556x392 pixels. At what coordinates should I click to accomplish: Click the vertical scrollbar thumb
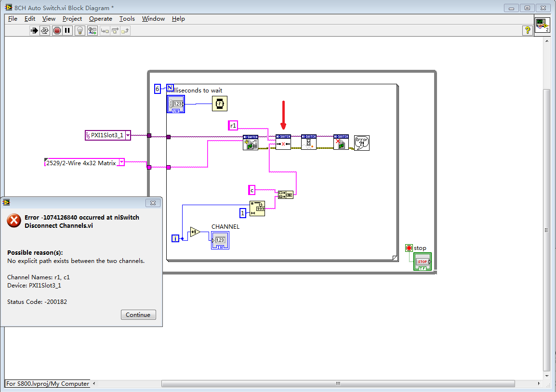point(547,230)
